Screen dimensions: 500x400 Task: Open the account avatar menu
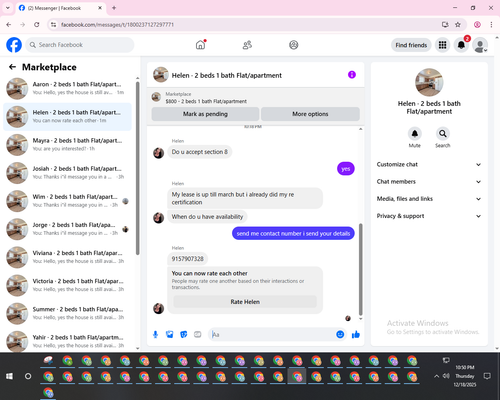point(480,45)
